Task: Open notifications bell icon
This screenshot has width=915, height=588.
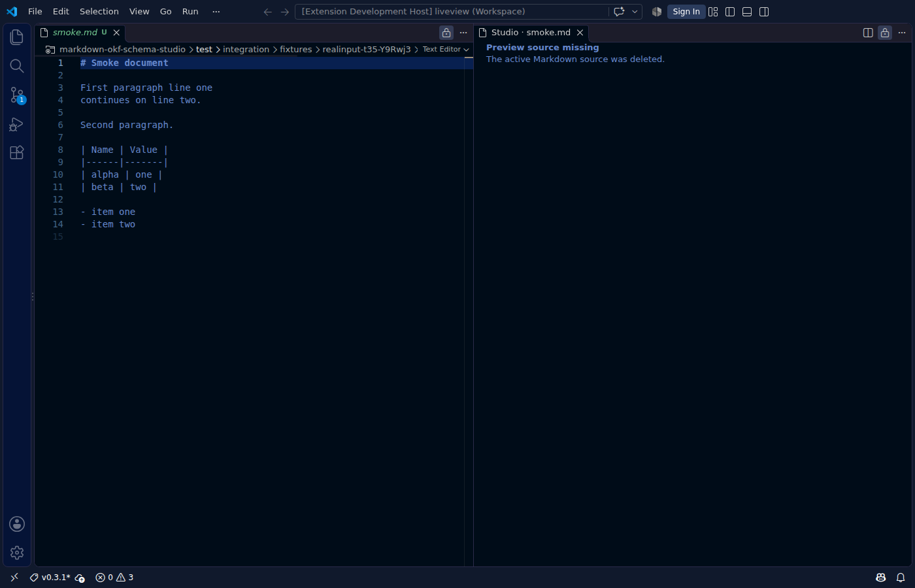Action: click(901, 578)
